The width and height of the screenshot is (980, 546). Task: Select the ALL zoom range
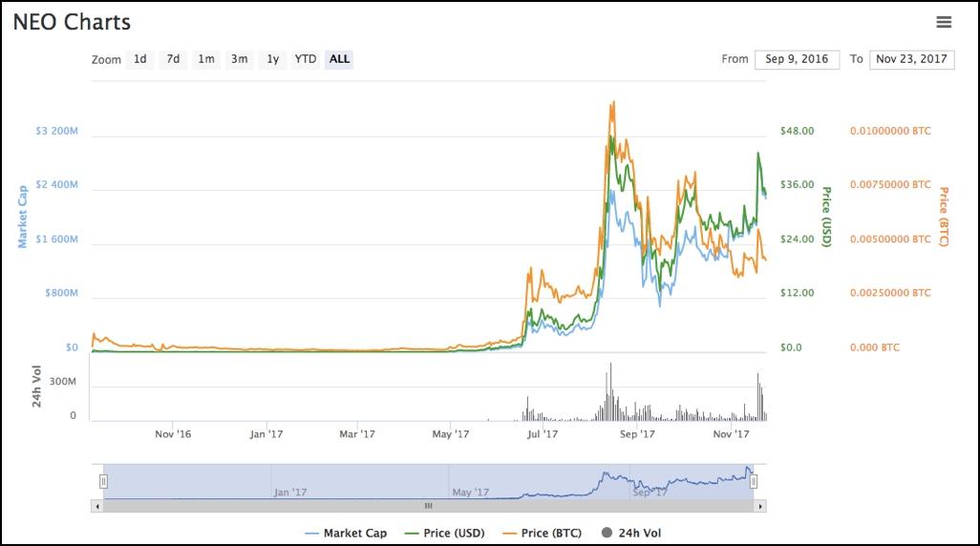(339, 59)
